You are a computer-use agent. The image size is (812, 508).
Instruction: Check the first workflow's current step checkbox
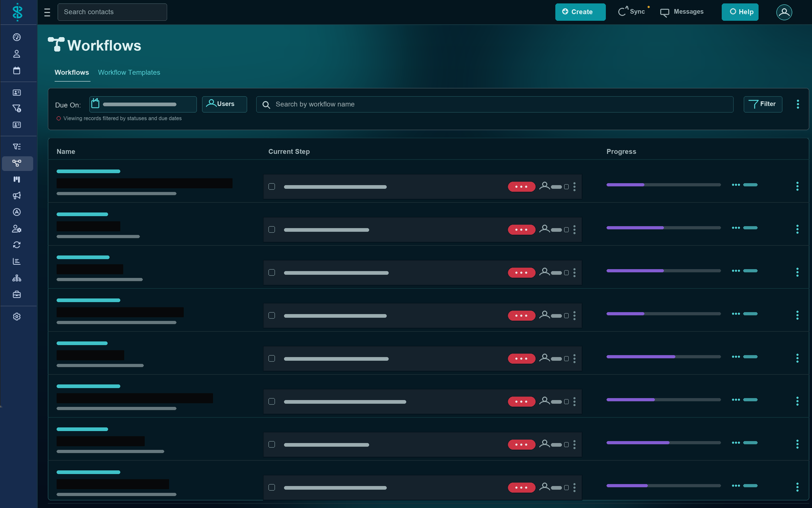point(272,187)
